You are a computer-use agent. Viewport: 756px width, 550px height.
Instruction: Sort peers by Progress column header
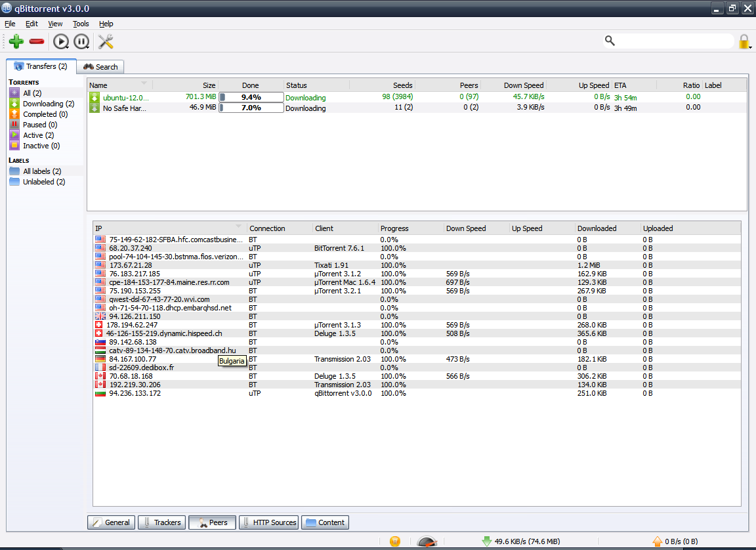click(411, 228)
